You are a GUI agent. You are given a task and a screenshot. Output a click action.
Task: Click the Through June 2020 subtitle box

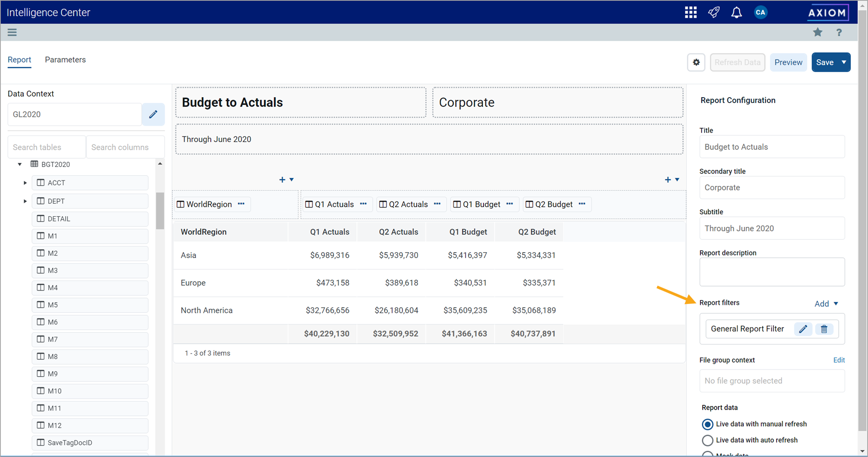(x=429, y=139)
